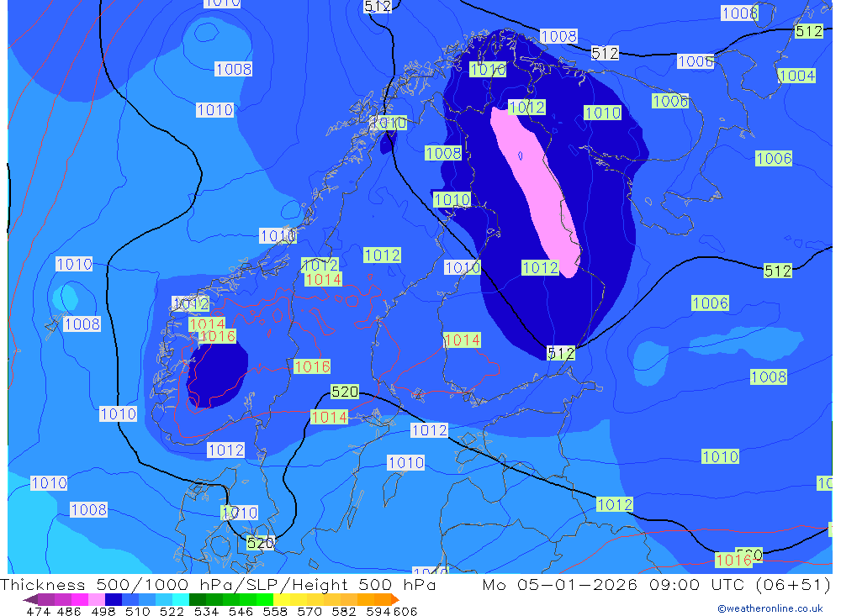The width and height of the screenshot is (841, 616).
Task: Click the orange right arrow of the color scale
Action: [394, 599]
